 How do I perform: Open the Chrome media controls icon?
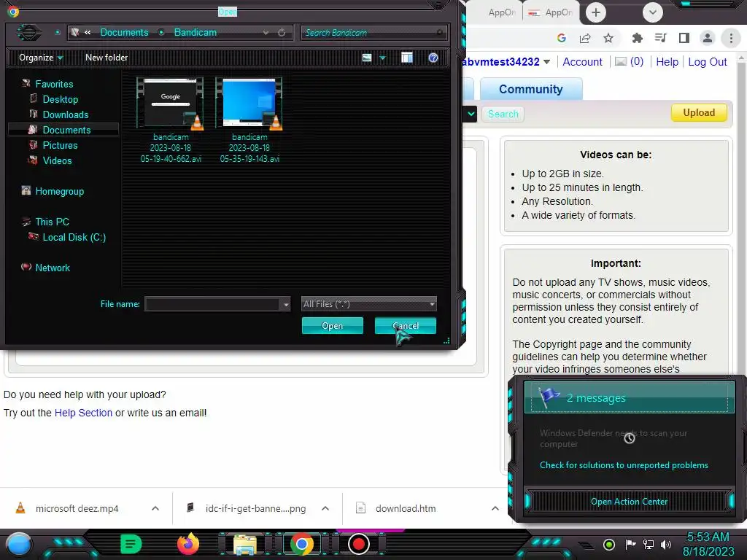pyautogui.click(x=660, y=38)
